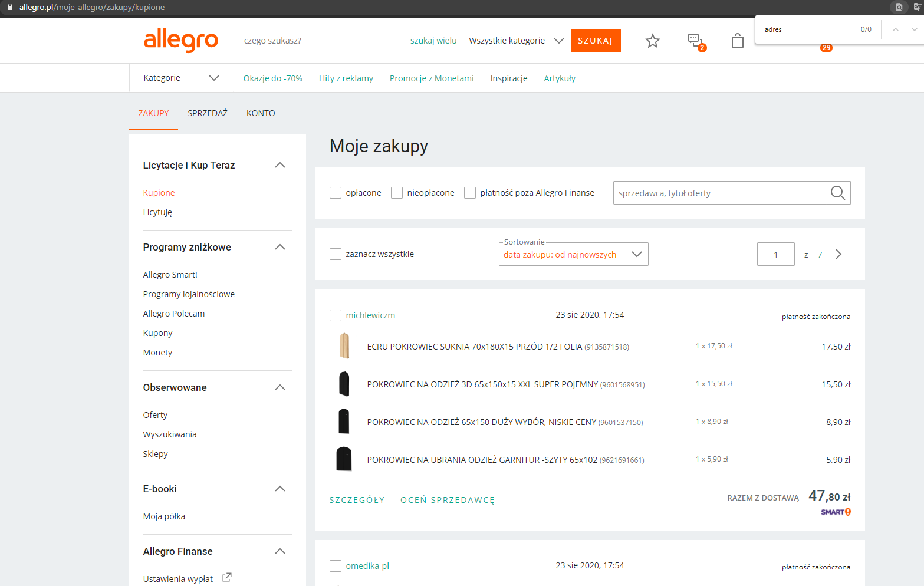This screenshot has height=586, width=924.
Task: Select the omedika-pl order checkbox
Action: 336,566
